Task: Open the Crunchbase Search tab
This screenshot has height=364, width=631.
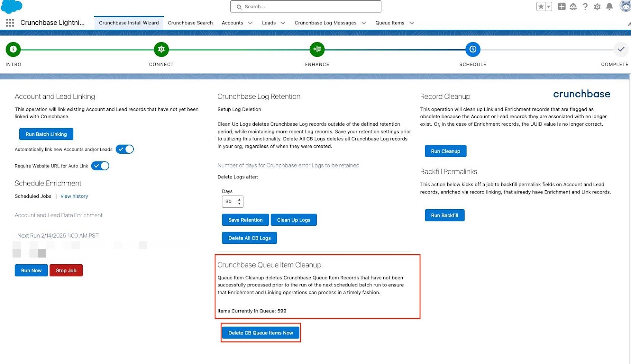Action: pyautogui.click(x=190, y=23)
